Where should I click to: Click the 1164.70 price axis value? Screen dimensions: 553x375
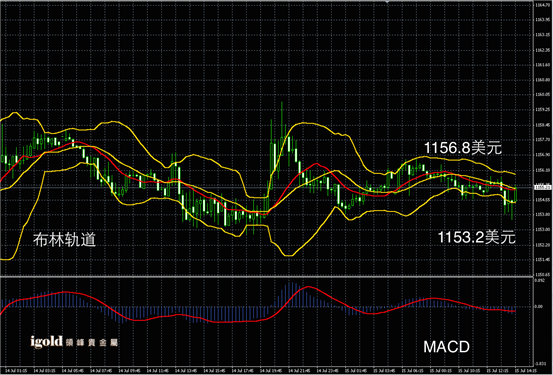tap(542, 5)
